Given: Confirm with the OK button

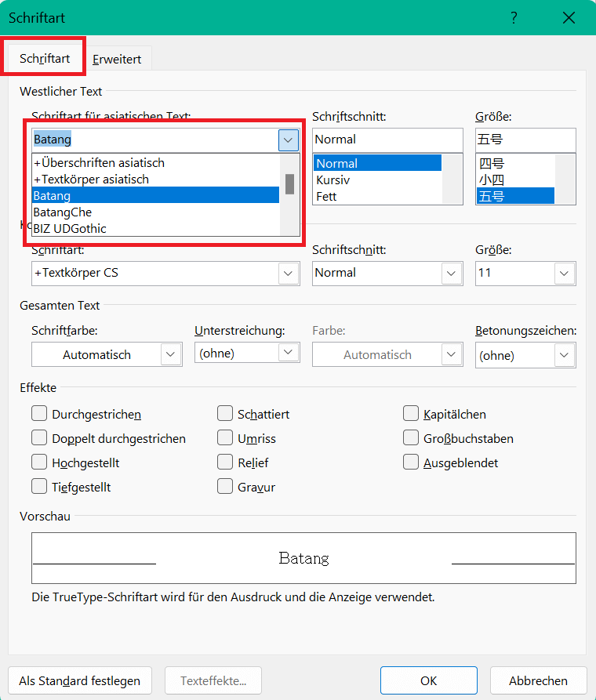Looking at the screenshot, I should (x=428, y=680).
